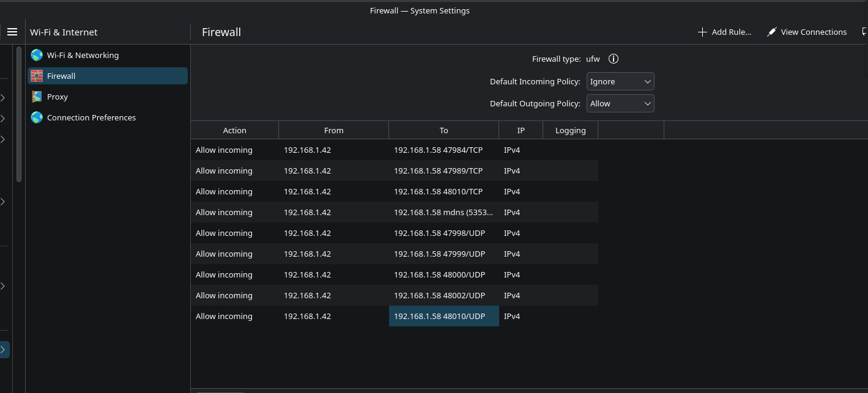Click the info icon beside ufw
The height and width of the screenshot is (393, 868).
614,59
